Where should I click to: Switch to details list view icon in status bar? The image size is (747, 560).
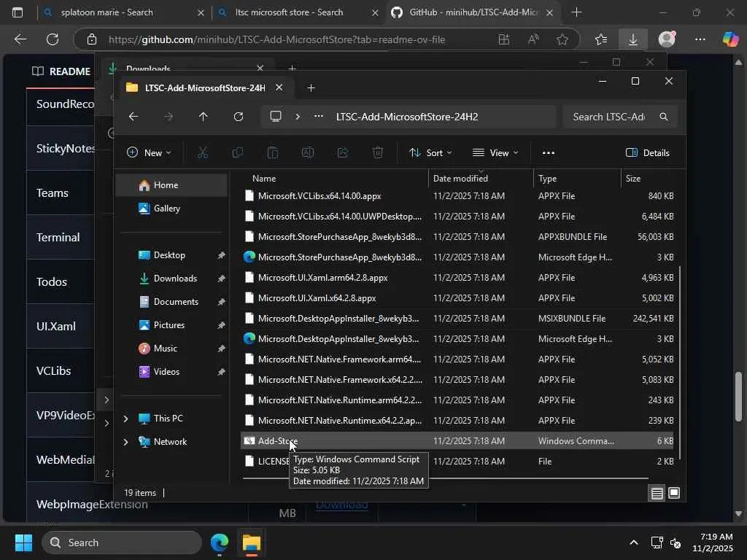(x=657, y=493)
